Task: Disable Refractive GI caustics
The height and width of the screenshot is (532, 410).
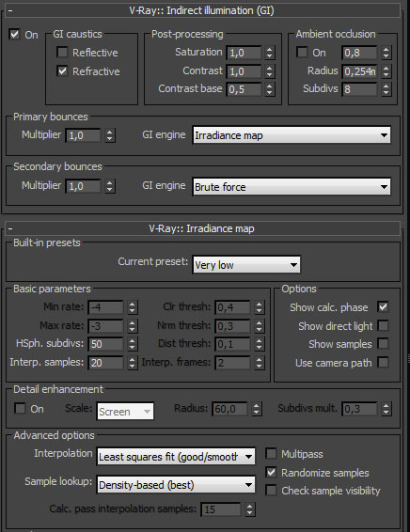Action: click(62, 70)
